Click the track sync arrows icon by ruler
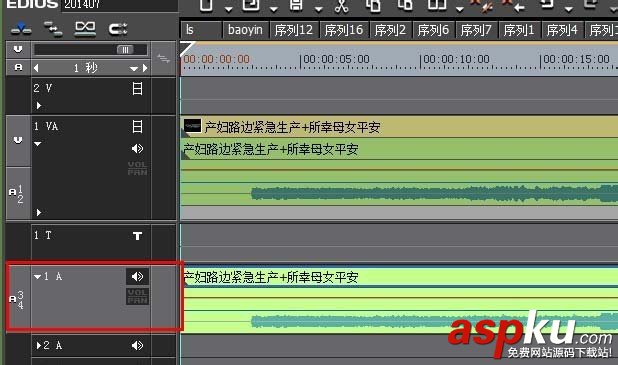The height and width of the screenshot is (365, 618). coord(163,59)
